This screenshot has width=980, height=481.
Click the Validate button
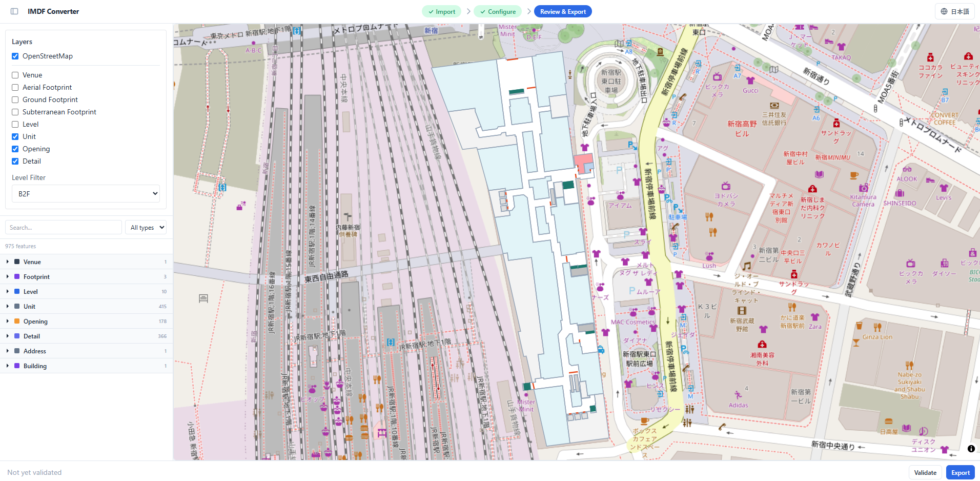click(x=925, y=472)
